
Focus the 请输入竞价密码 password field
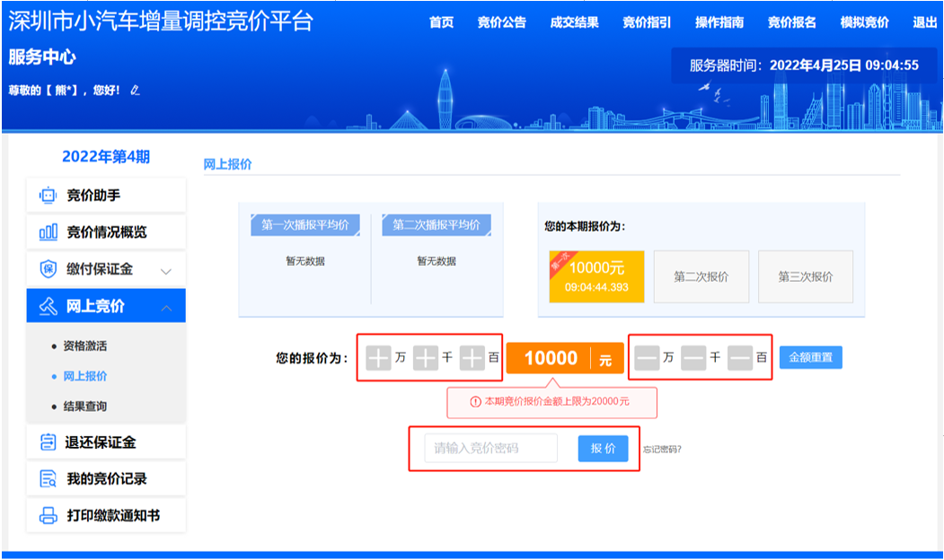click(490, 448)
